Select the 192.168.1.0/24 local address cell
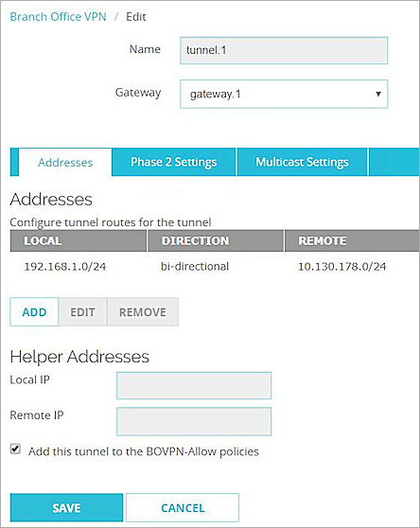 coord(65,266)
